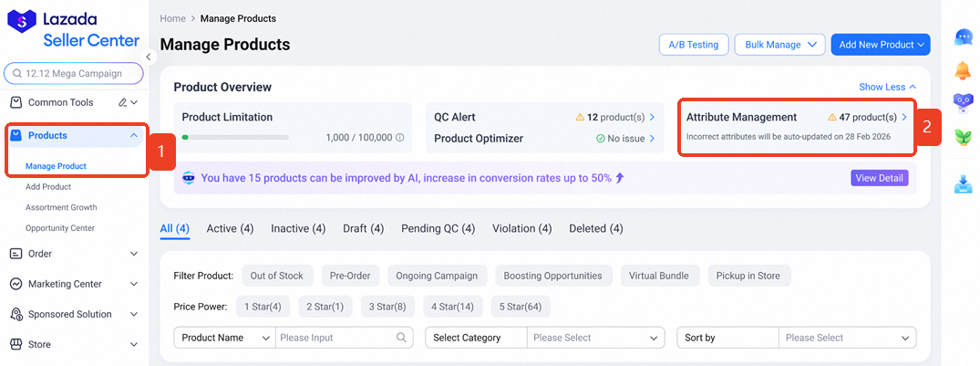Expand the Sponsored Solution section
The height and width of the screenshot is (366, 980).
pos(133,314)
